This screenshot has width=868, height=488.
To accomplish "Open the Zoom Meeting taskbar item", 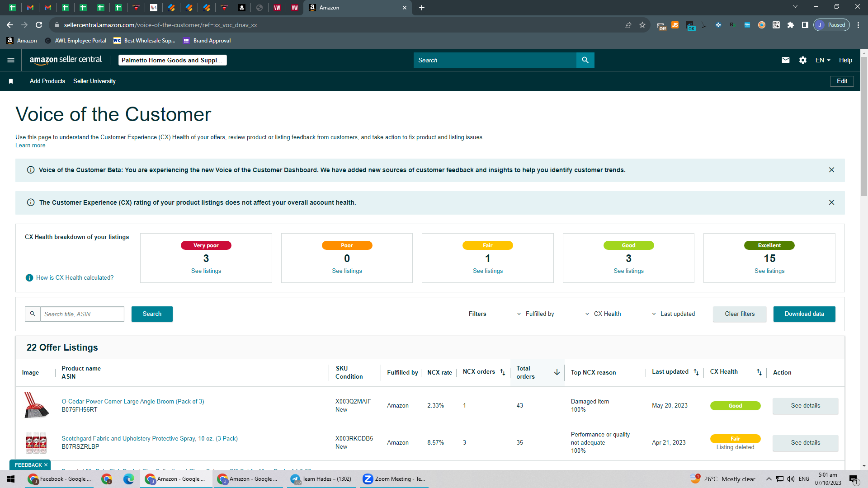I will click(x=394, y=479).
